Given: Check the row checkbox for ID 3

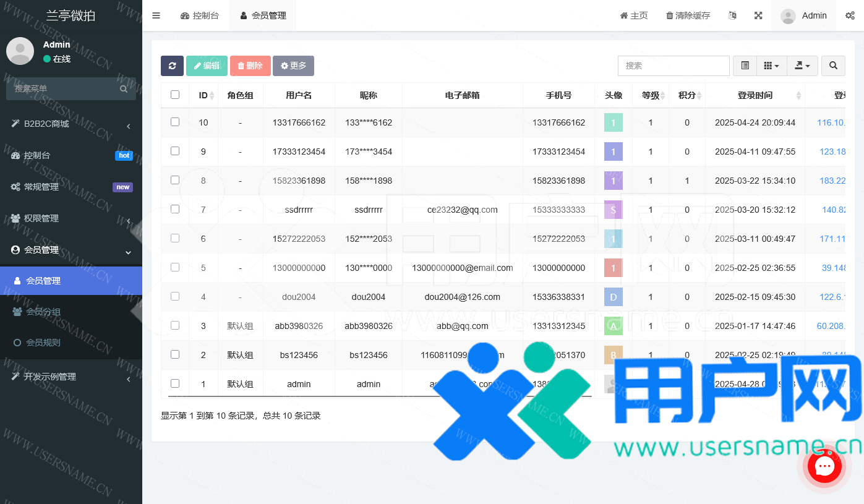Looking at the screenshot, I should click(175, 325).
